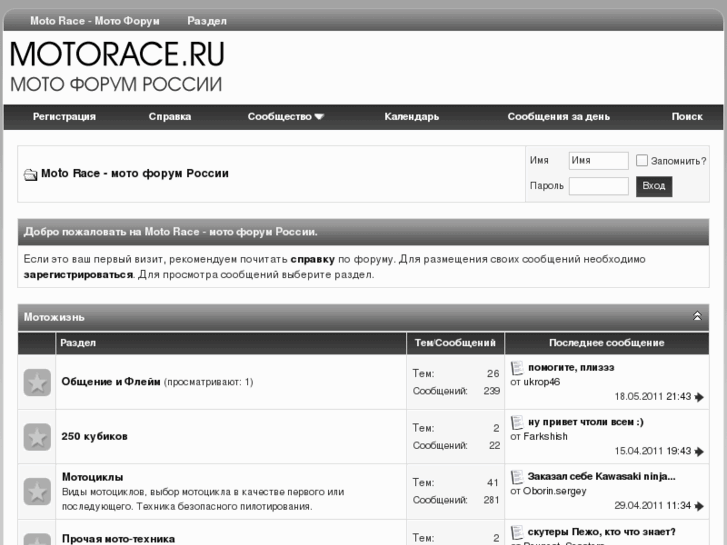This screenshot has height=545, width=727.
Task: Open the 250 кубиков forum section
Action: coord(94,436)
